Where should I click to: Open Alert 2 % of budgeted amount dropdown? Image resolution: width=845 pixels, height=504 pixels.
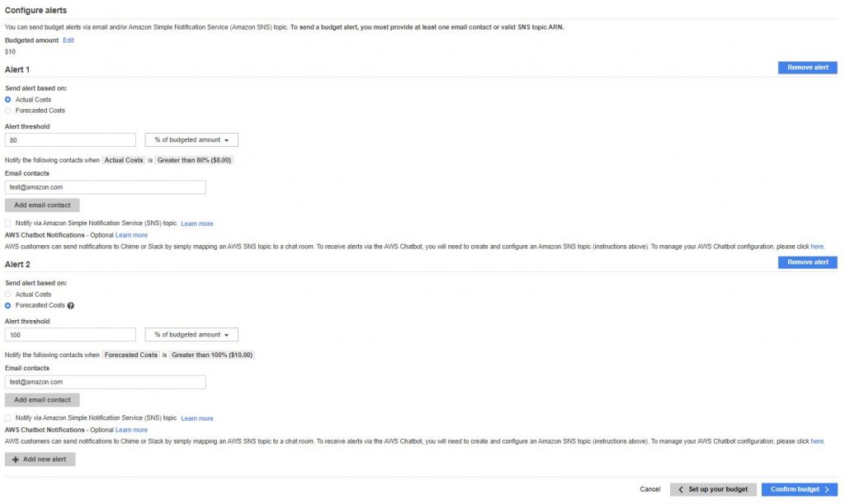coord(191,335)
